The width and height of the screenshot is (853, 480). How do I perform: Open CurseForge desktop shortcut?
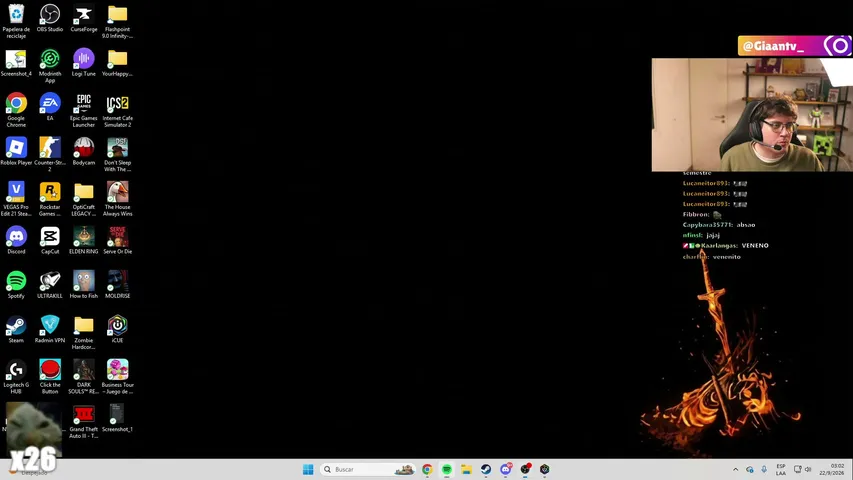coord(84,18)
